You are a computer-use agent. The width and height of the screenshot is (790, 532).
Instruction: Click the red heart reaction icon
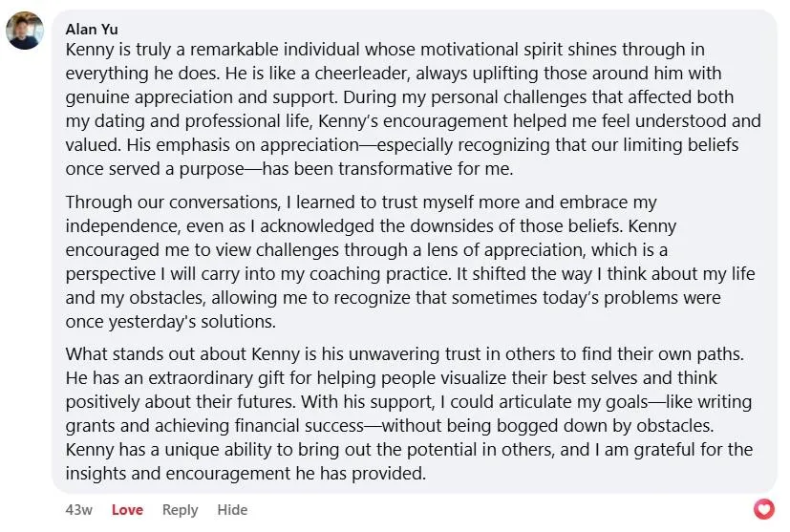pyautogui.click(x=764, y=509)
